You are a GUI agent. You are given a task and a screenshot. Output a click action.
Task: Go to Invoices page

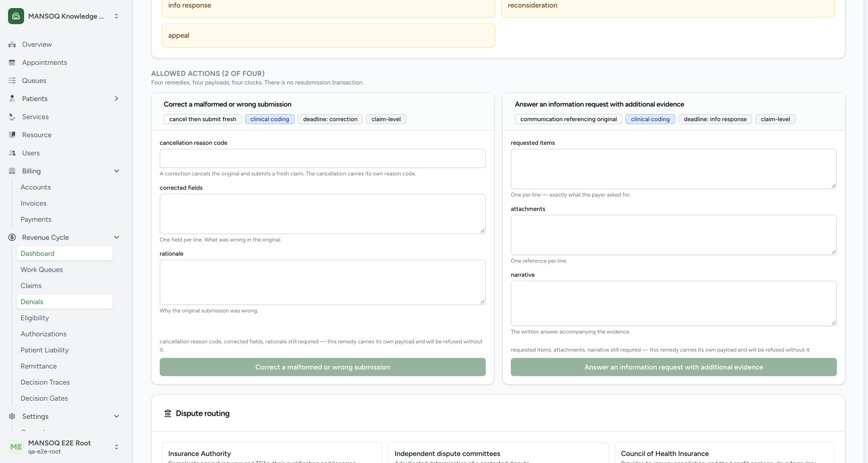tap(64, 203)
